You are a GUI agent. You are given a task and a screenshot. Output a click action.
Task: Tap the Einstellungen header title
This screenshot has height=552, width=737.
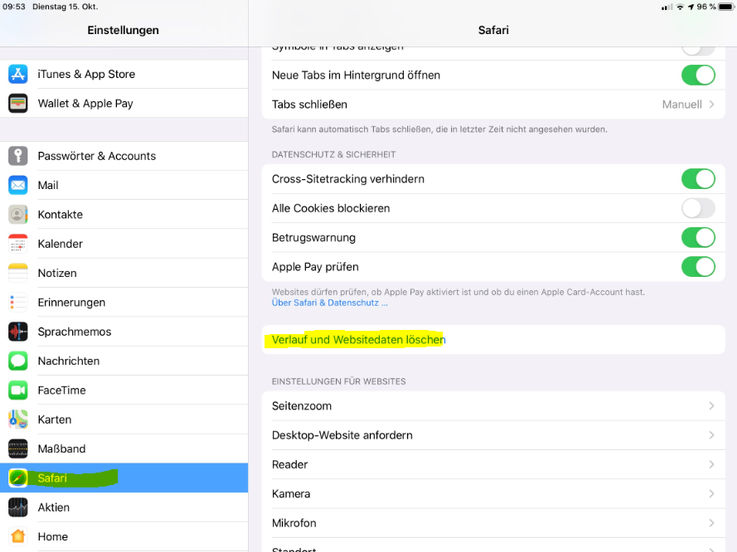(x=123, y=30)
